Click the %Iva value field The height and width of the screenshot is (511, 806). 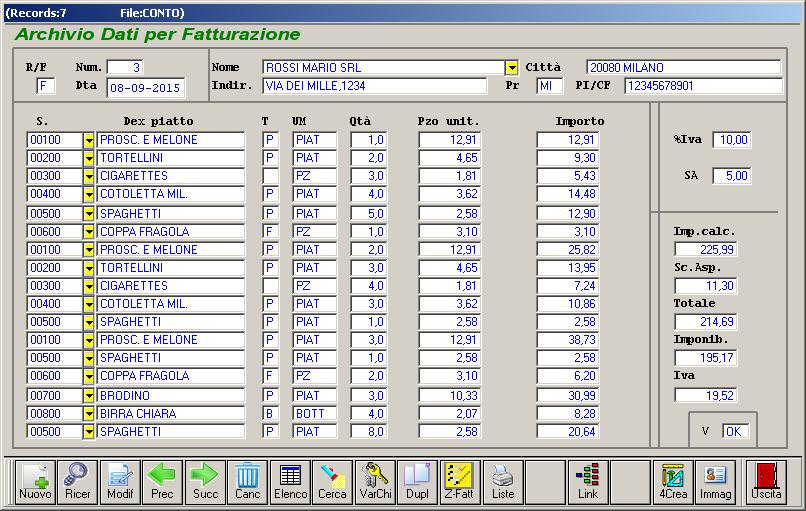[732, 140]
